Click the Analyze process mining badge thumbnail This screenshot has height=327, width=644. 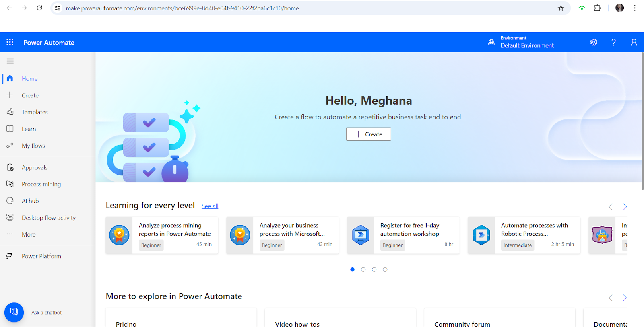click(119, 235)
